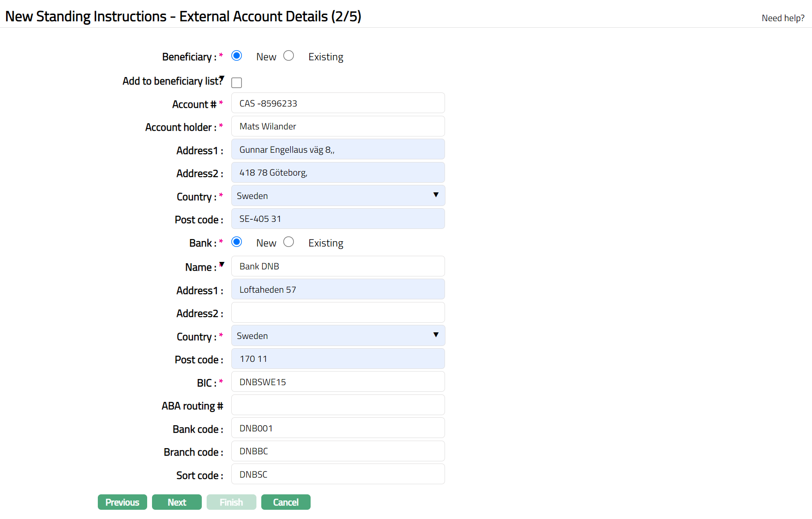
Task: Focus the Account holder field
Action: click(x=338, y=126)
